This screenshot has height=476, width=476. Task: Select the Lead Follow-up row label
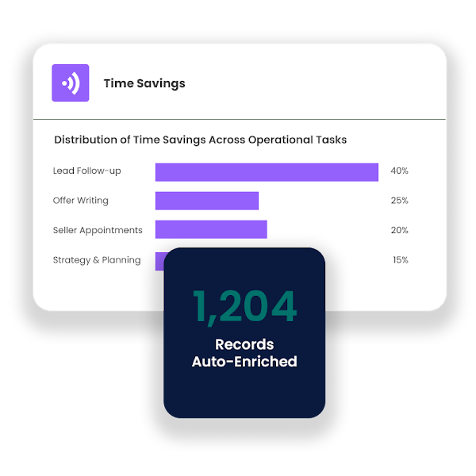point(86,171)
